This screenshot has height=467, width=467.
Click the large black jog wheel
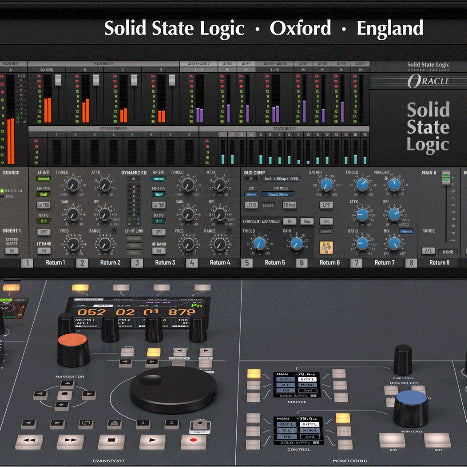point(173,389)
